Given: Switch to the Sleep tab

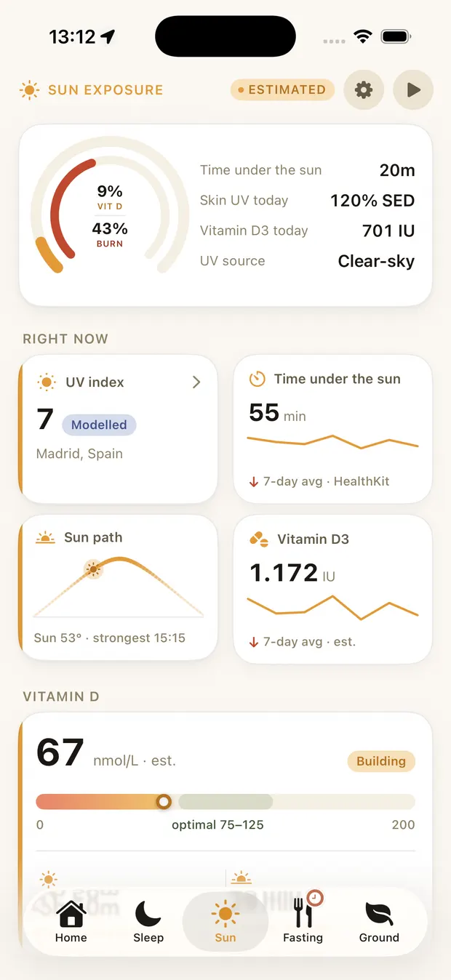Looking at the screenshot, I should pyautogui.click(x=148, y=923).
